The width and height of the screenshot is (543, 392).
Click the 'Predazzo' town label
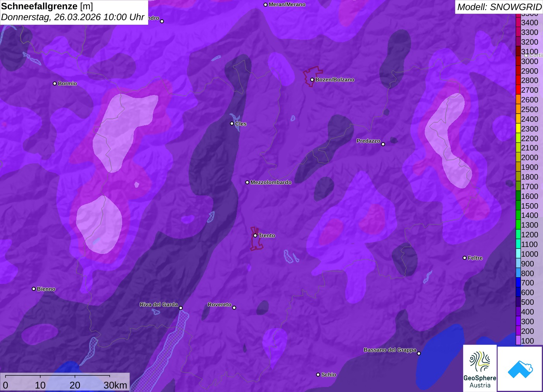pyautogui.click(x=368, y=141)
